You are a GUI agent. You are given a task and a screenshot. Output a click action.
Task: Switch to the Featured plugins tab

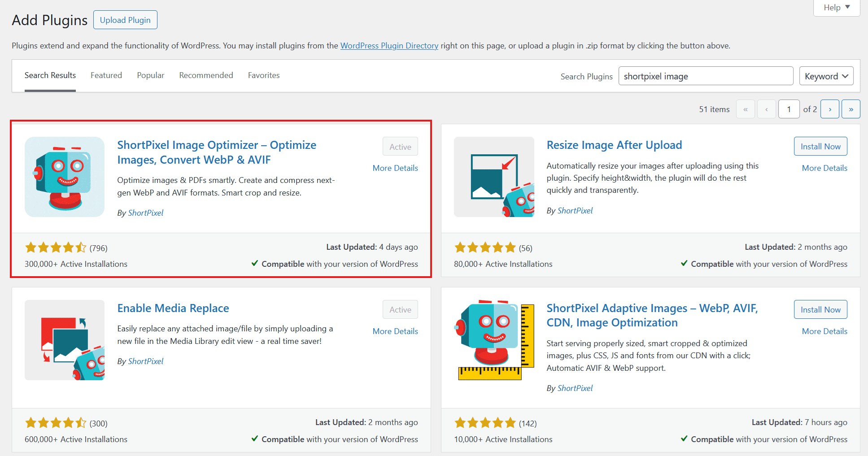click(106, 75)
